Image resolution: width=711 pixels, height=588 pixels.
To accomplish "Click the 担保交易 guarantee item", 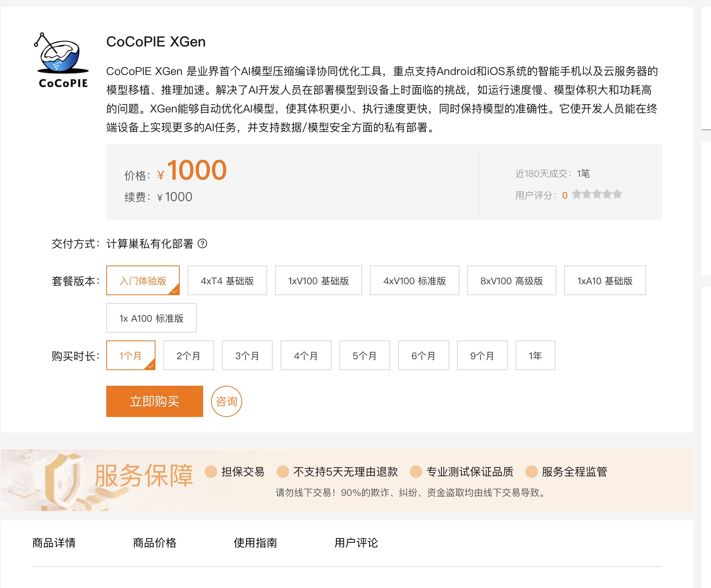I will tap(235, 472).
